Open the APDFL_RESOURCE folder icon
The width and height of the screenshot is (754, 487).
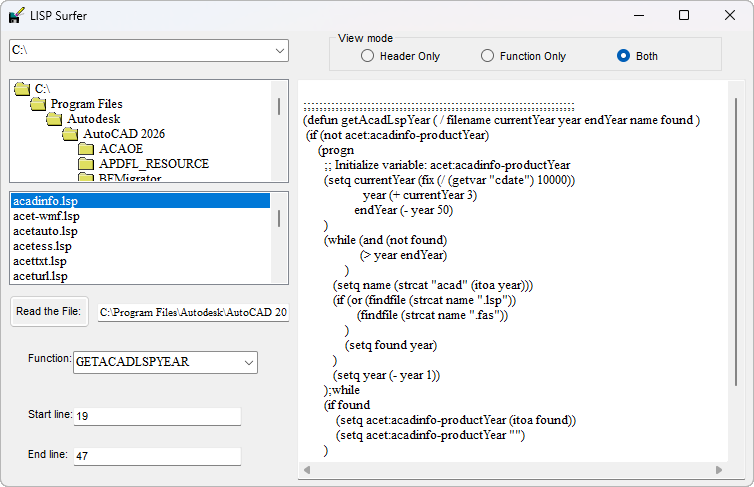[x=86, y=164]
